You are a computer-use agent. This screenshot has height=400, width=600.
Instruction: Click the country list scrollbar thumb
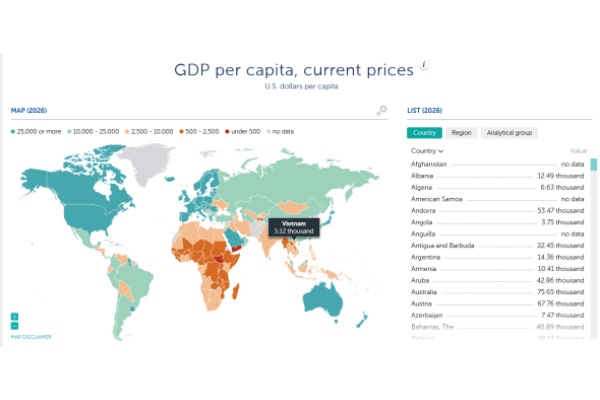[x=593, y=164]
